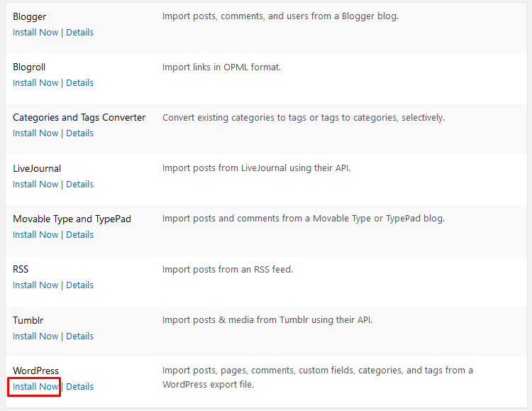The height and width of the screenshot is (411, 532).
Task: Open Details for Blogger importer
Action: pyautogui.click(x=79, y=33)
